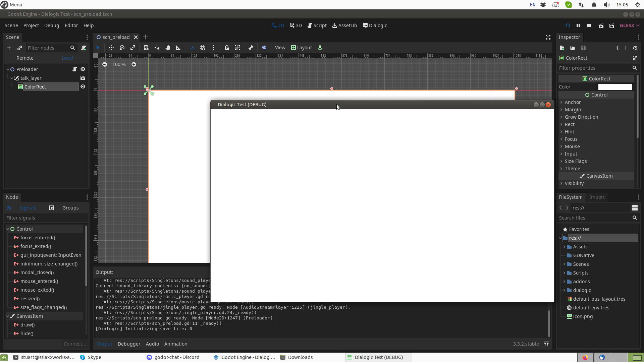The width and height of the screenshot is (644, 362).
Task: Open the ColorRect color swatch picker
Action: click(x=615, y=86)
